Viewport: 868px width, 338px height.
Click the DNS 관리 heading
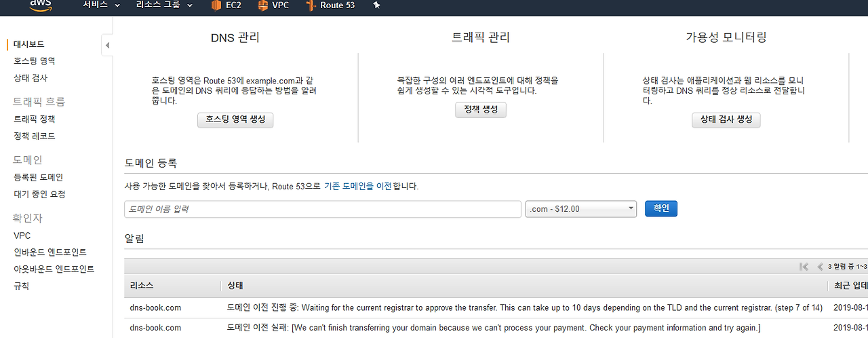coord(235,38)
